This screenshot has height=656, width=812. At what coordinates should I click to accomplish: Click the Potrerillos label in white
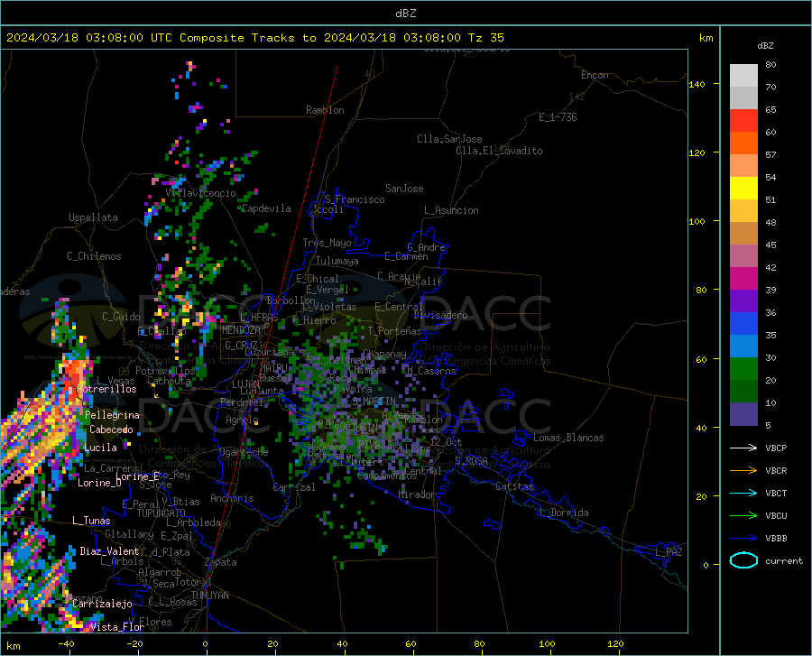106,389
